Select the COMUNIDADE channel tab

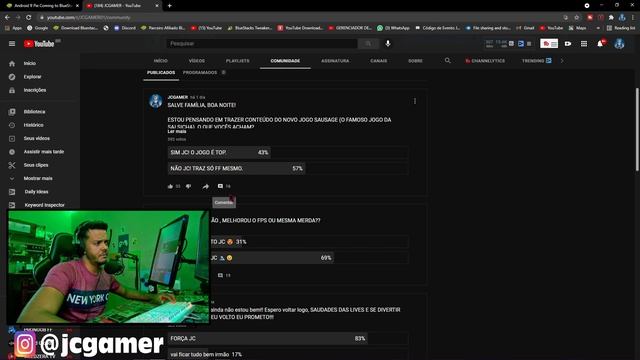tap(285, 61)
